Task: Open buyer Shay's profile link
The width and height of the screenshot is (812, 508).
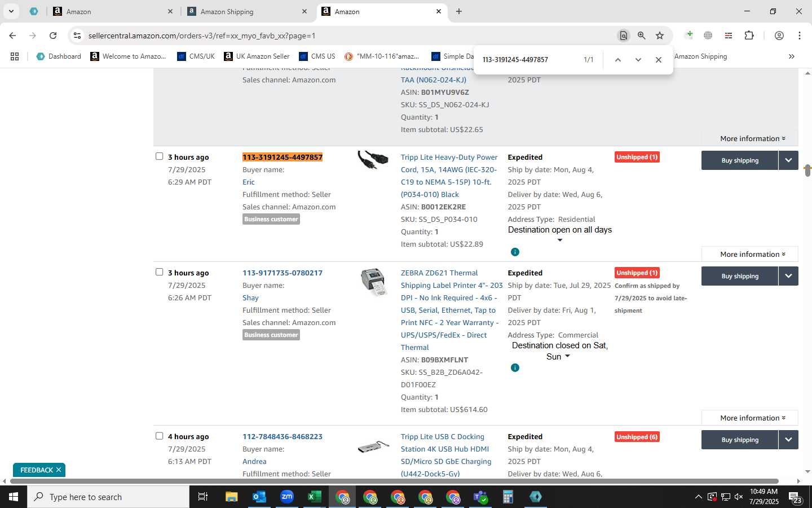Action: (250, 297)
